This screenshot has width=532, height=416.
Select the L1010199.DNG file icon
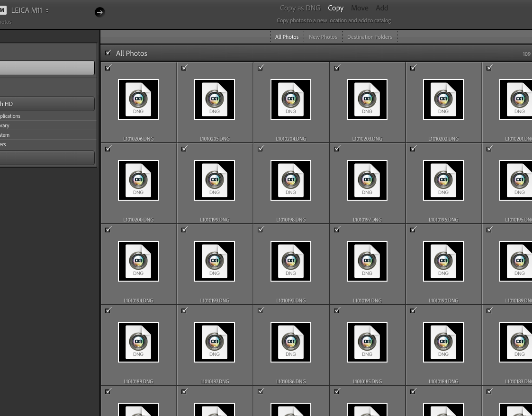point(215,180)
